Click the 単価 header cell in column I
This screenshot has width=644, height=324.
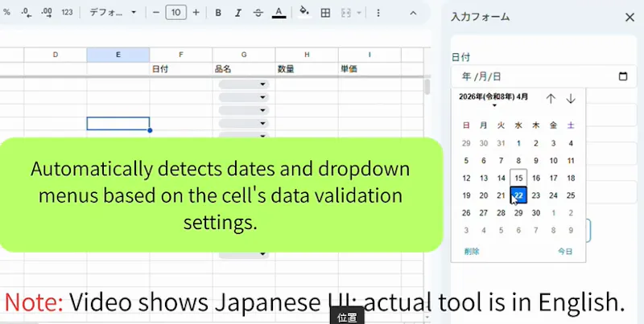(x=369, y=69)
